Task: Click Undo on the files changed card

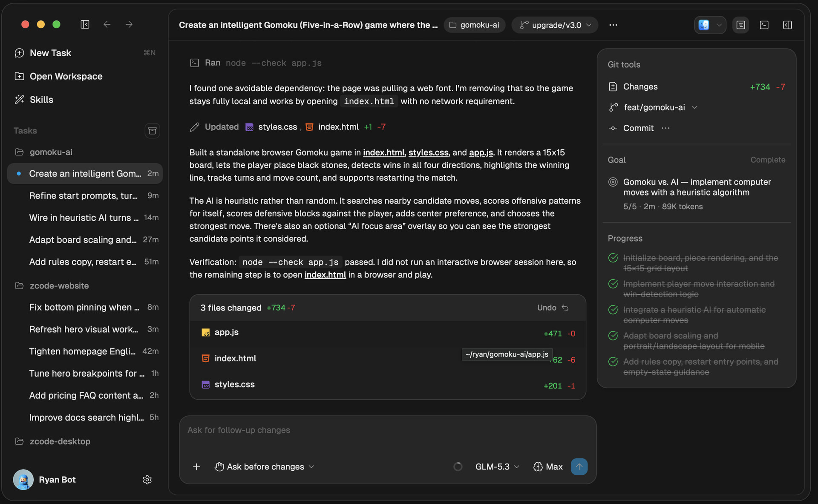Action: pyautogui.click(x=553, y=308)
